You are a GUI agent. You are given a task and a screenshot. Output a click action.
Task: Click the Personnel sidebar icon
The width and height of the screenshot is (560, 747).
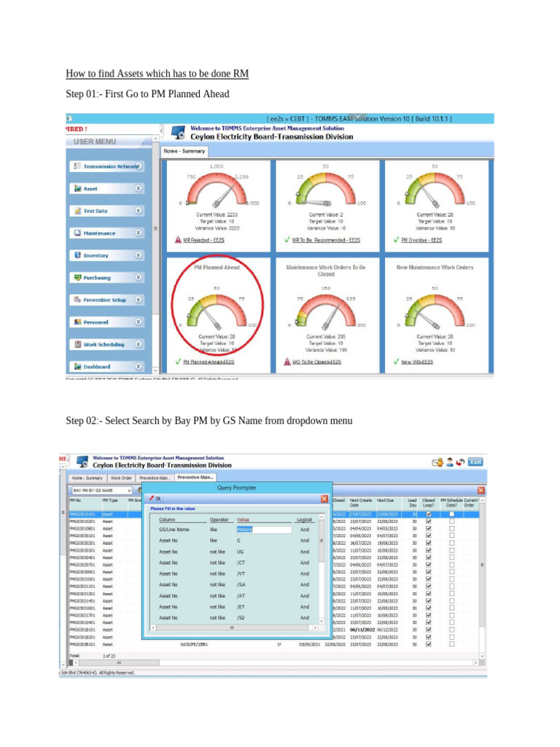pyautogui.click(x=77, y=322)
